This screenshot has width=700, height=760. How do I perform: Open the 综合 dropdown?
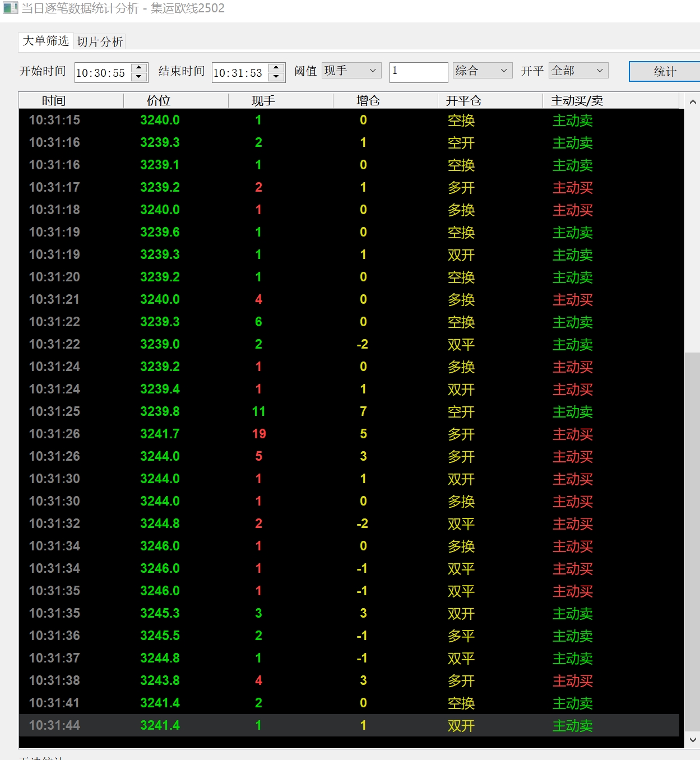coord(482,71)
